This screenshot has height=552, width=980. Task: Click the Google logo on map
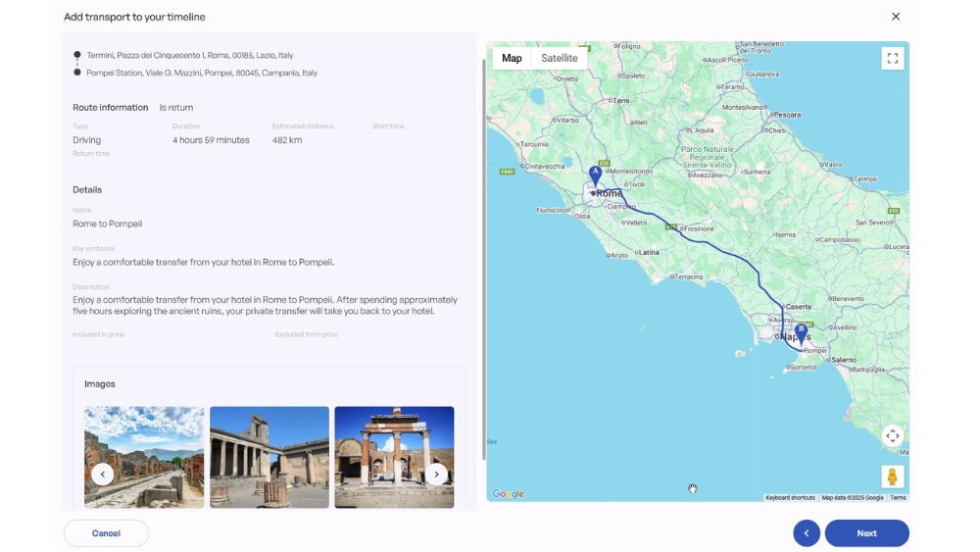[x=508, y=494]
